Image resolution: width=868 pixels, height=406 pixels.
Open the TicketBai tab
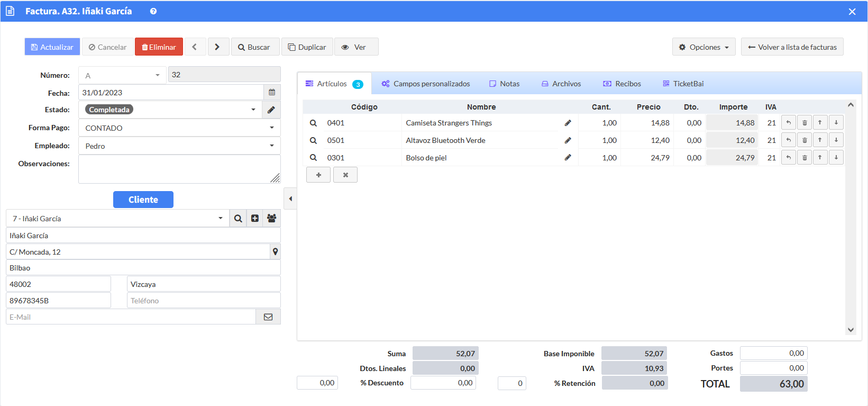coord(683,84)
